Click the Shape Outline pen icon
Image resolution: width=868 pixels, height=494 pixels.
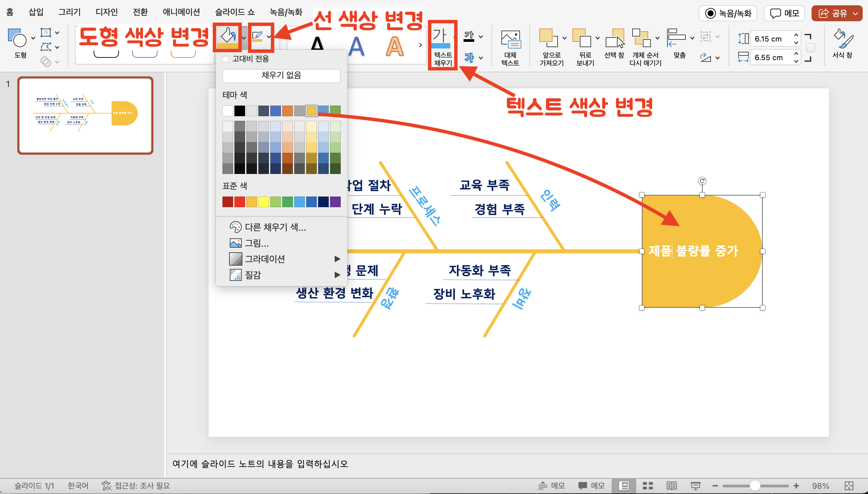click(x=257, y=36)
